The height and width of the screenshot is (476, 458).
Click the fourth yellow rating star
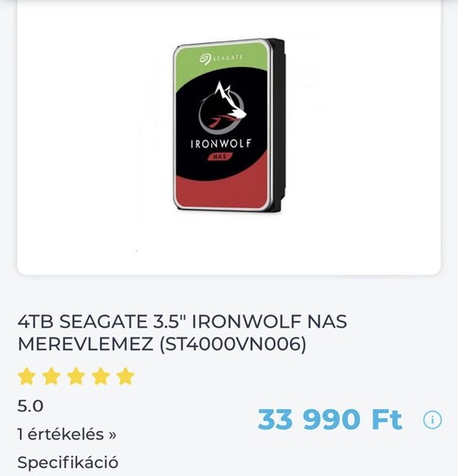pyautogui.click(x=101, y=376)
